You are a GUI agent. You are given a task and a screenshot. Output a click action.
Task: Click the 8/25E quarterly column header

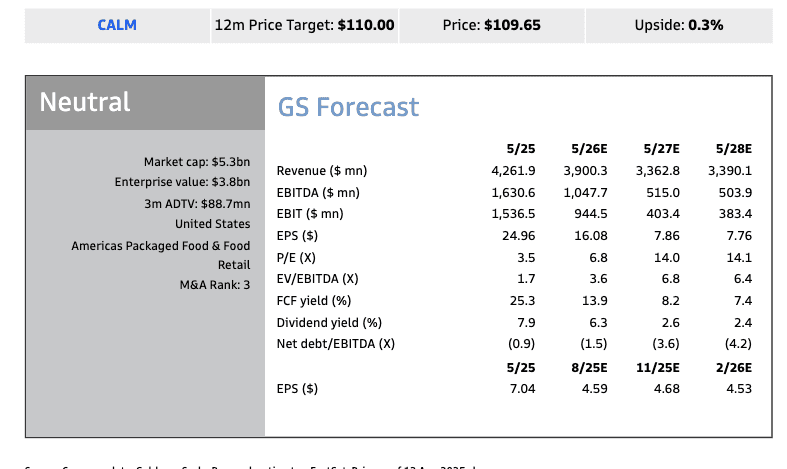coord(589,367)
